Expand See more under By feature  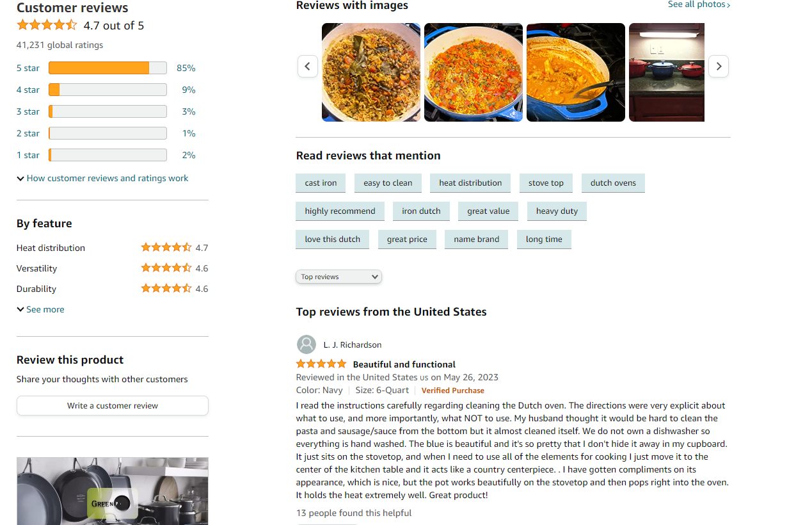(41, 309)
